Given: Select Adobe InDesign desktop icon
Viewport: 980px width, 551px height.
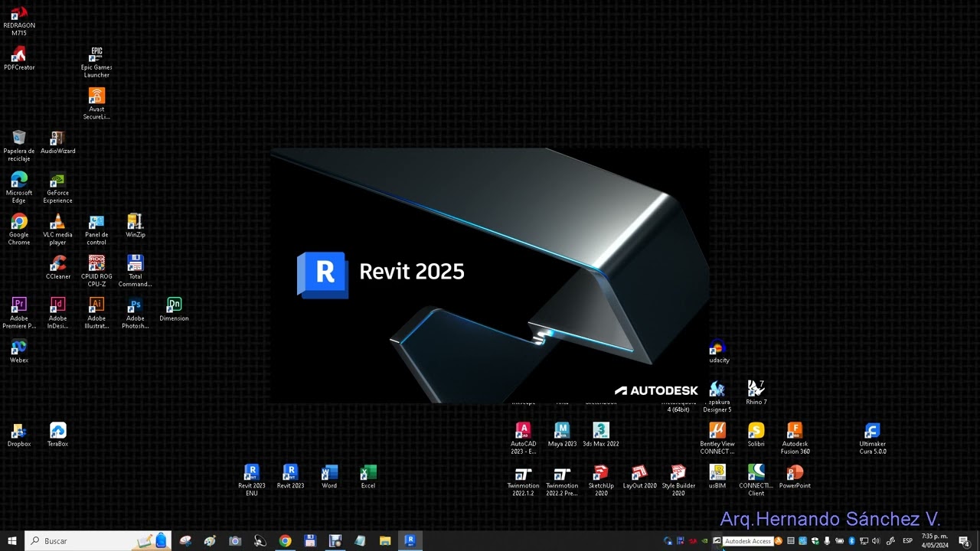Looking at the screenshot, I should point(57,313).
